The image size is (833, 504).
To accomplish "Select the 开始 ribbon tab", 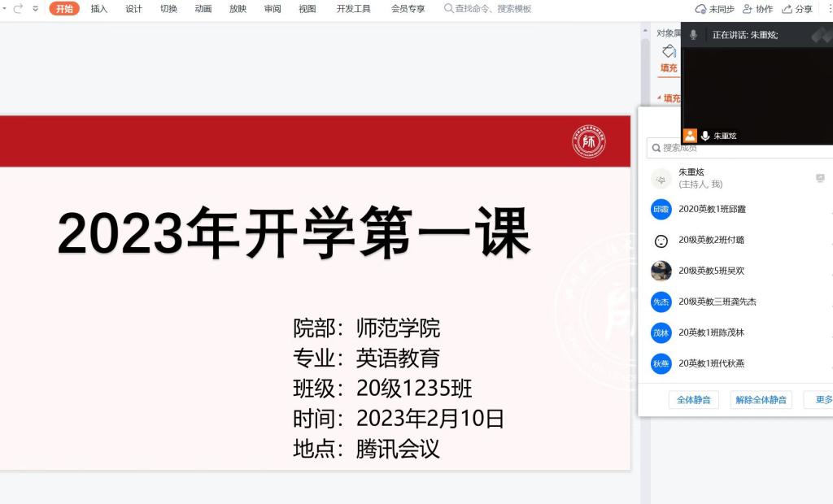I will pyautogui.click(x=64, y=9).
